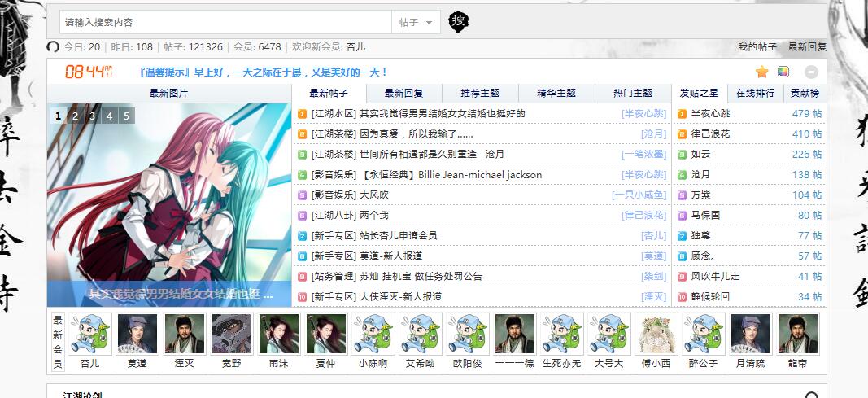868x398 pixels.
Task: Switch to the 热门主题 tab
Action: [x=633, y=93]
